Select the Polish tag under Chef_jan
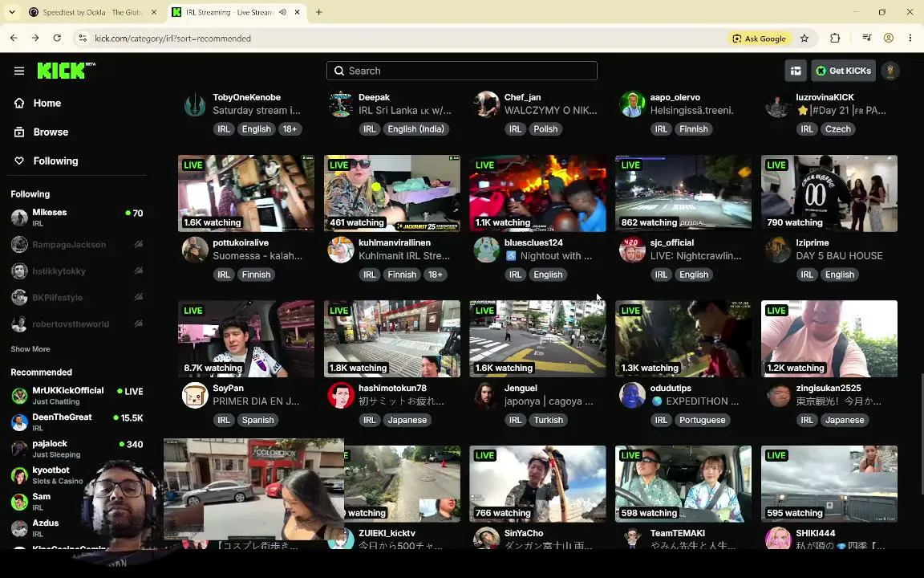 545,129
